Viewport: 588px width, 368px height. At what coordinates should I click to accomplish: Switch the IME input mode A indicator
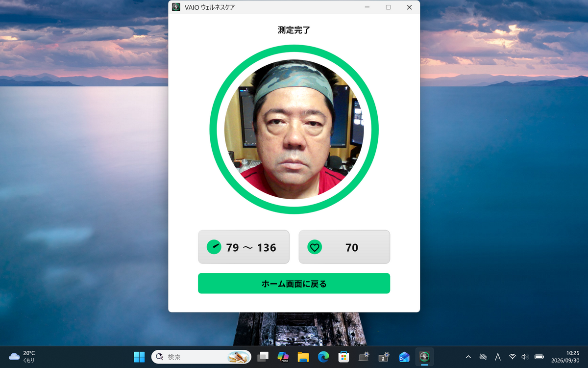coord(498,357)
